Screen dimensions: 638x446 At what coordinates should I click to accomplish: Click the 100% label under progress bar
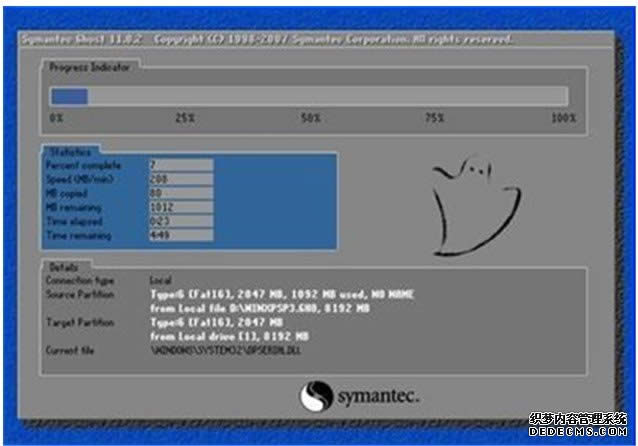tap(564, 118)
